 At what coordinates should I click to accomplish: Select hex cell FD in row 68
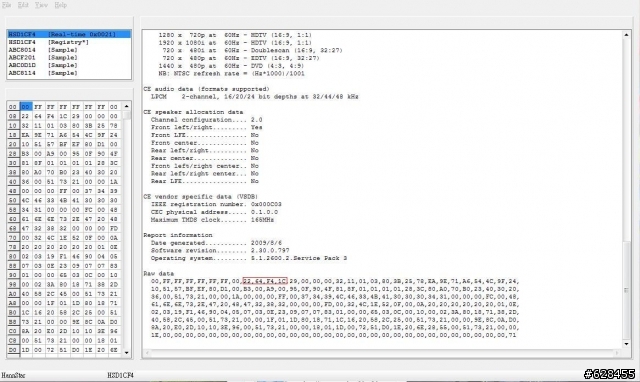point(114,229)
